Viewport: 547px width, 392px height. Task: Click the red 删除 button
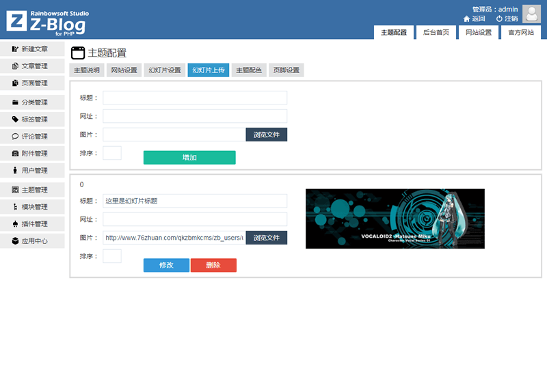[213, 265]
